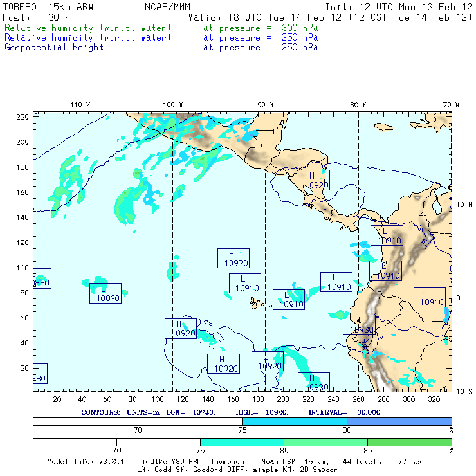Click the blue 'Relative humidity (w.r.t. water)' legend line
The image size is (476, 476).
(87, 38)
